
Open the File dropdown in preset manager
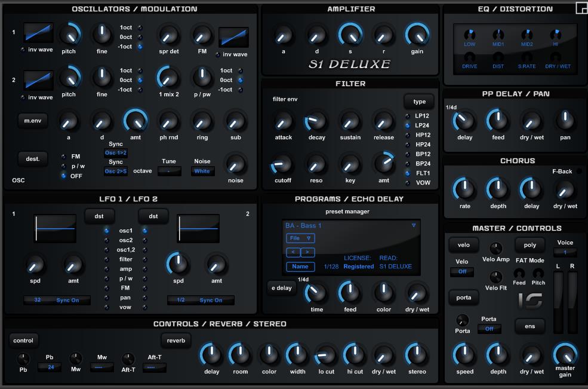300,238
